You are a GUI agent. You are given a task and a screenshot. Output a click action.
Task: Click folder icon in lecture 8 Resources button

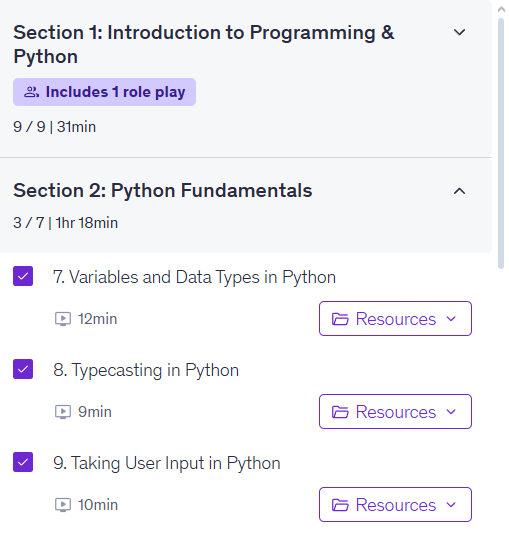point(340,412)
